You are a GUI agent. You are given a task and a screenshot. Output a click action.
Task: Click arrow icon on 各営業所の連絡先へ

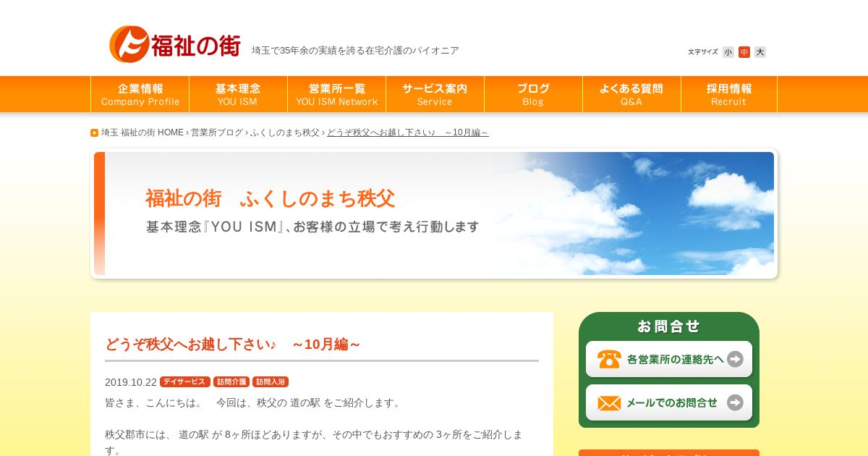click(735, 359)
